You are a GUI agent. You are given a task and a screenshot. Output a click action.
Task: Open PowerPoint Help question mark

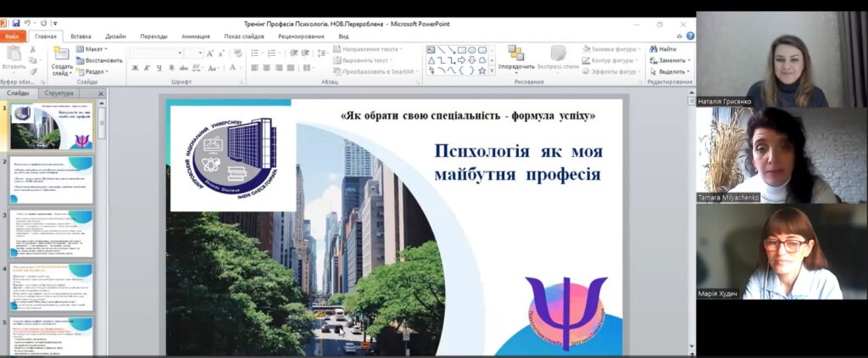690,36
